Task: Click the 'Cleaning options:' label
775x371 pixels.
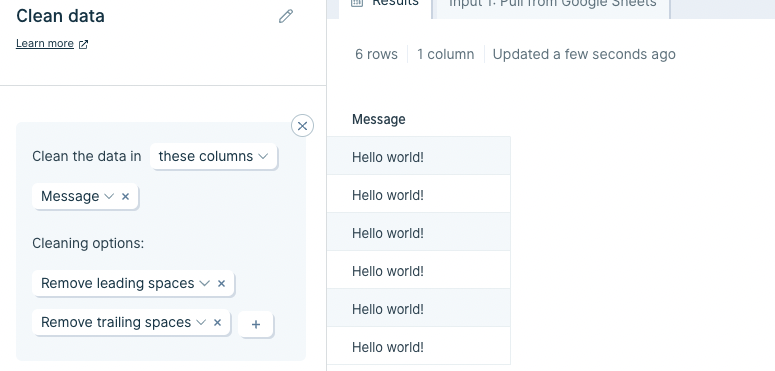Action: click(88, 244)
